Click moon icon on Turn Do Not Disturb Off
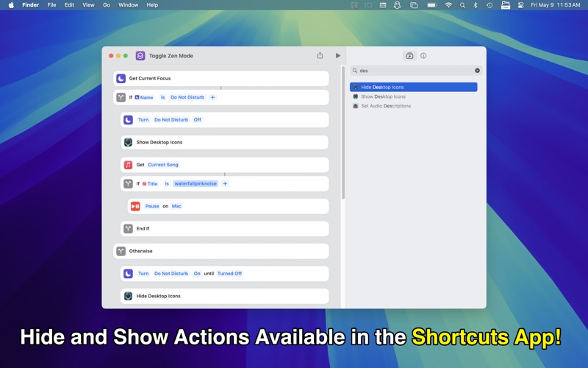Screen dimensions: 588x368 click(x=128, y=120)
